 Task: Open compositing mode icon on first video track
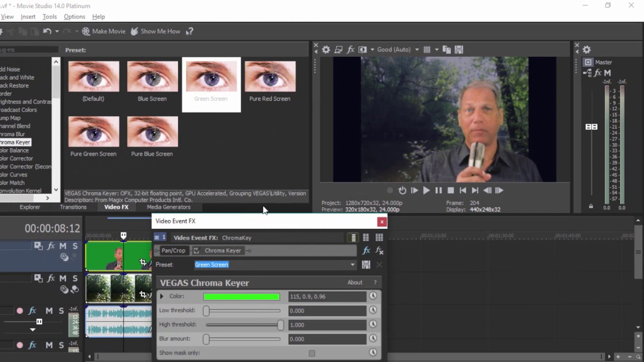(38, 246)
